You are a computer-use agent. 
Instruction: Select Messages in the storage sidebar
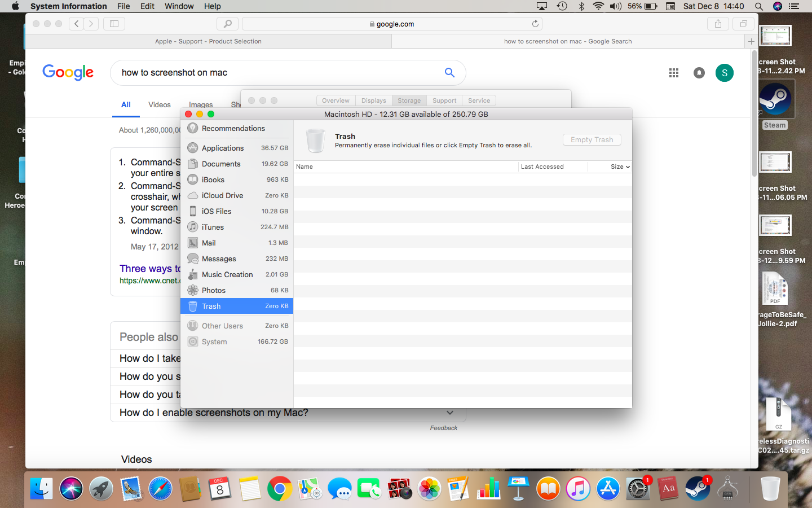237,259
